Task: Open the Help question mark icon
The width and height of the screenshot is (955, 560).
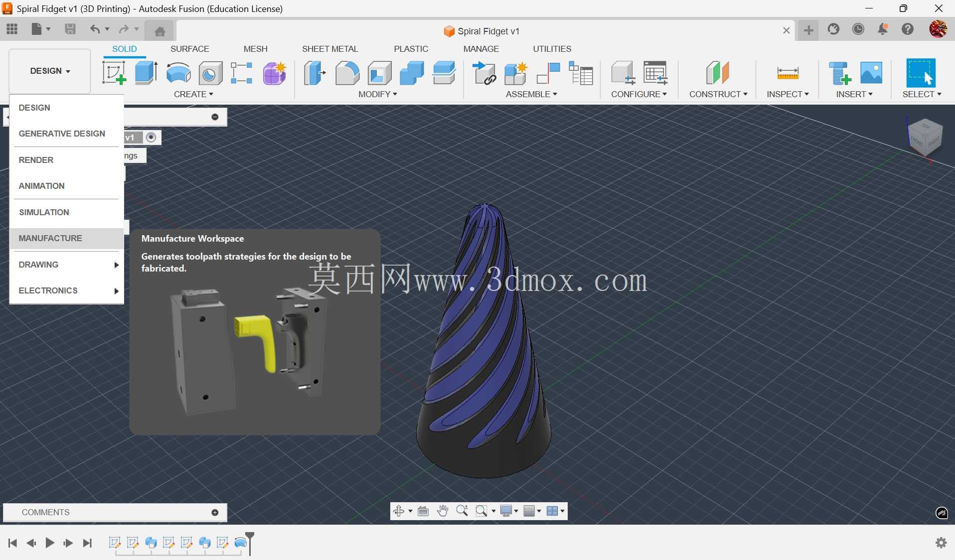Action: click(x=908, y=29)
